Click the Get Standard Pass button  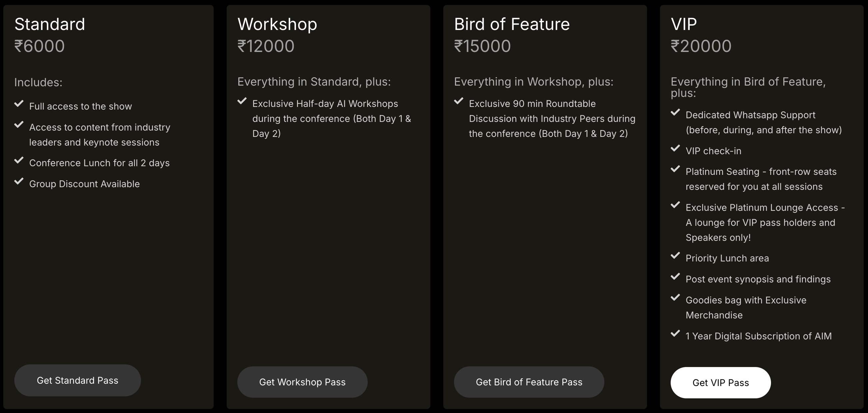(x=77, y=380)
